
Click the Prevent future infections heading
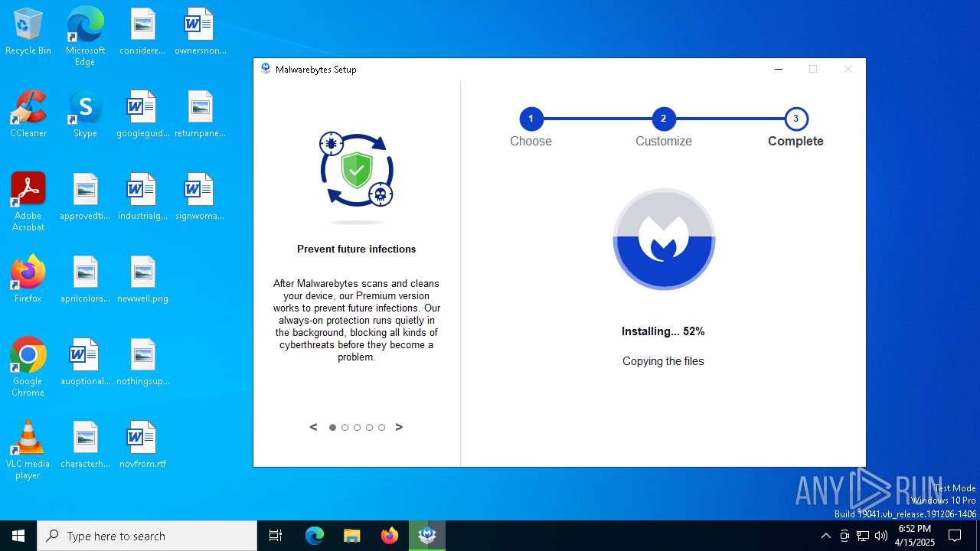pos(357,249)
